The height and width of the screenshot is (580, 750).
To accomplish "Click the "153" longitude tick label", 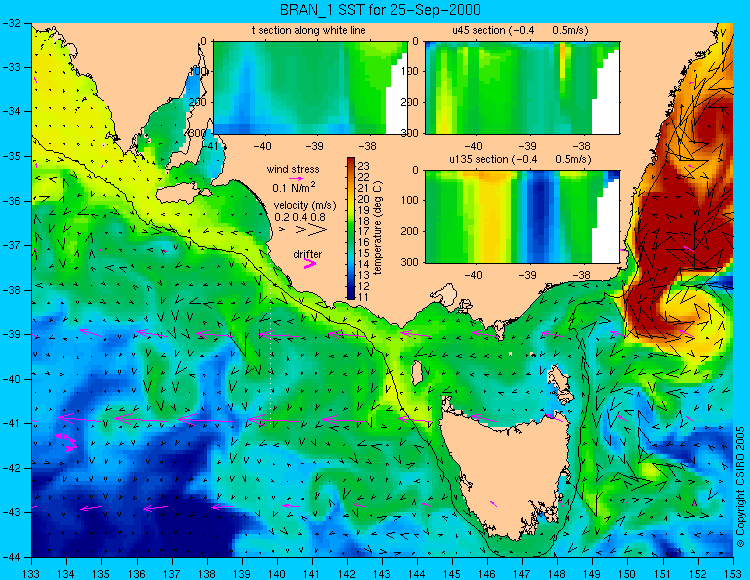I will click(x=732, y=573).
